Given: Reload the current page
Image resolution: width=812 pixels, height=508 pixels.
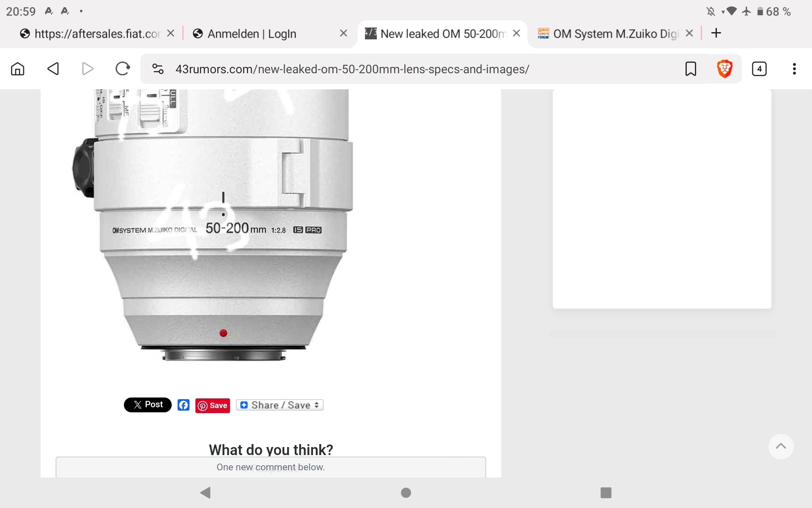Looking at the screenshot, I should coord(122,69).
